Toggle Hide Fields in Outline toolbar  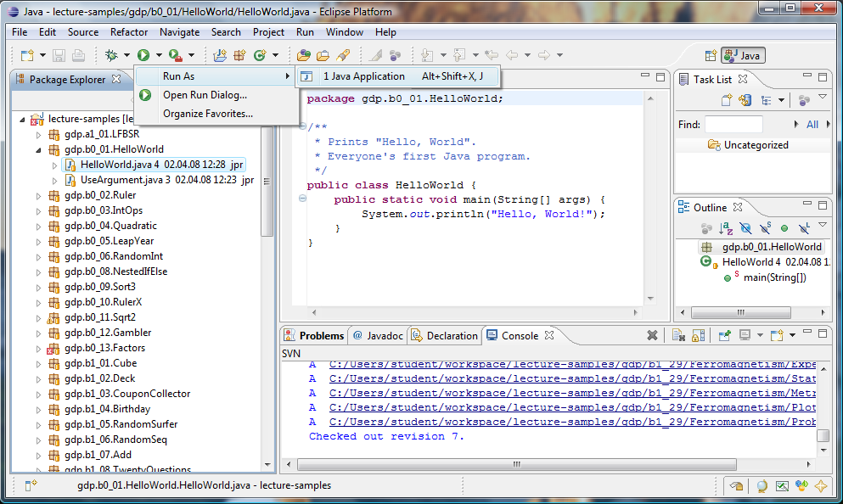[x=745, y=228]
